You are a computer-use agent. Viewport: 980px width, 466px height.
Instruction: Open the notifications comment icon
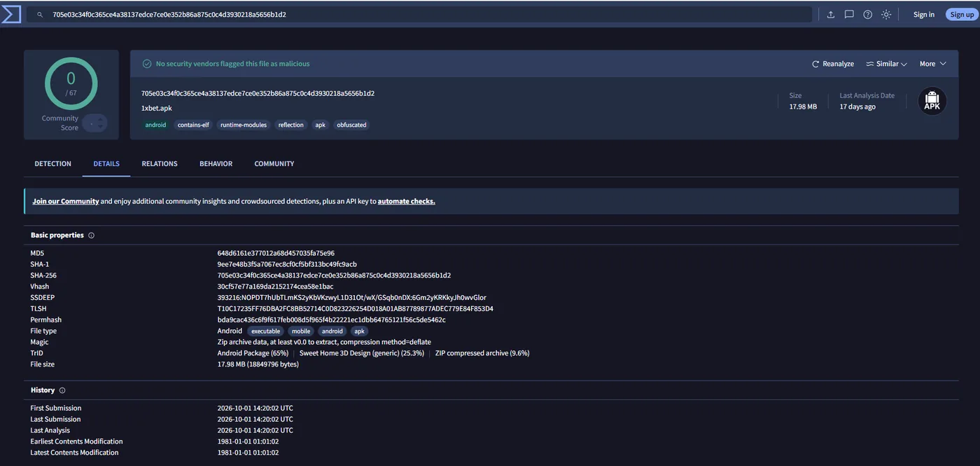pos(849,15)
